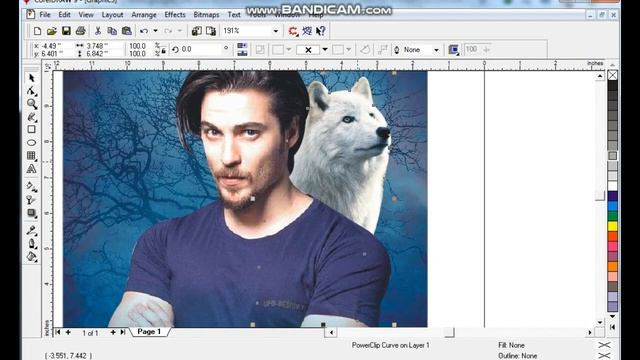Viewport: 640px width, 360px height.
Task: Select the Graph Paper/Polygon tool
Action: pos(31,156)
